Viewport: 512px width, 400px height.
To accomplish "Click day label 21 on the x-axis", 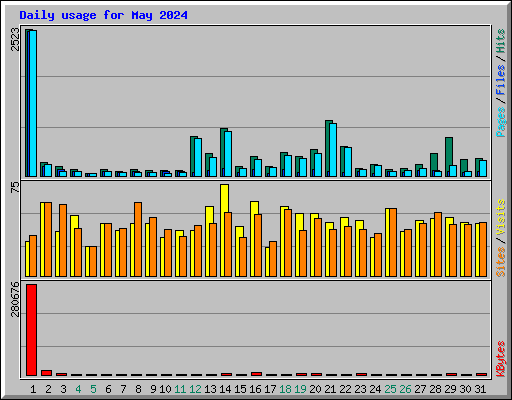I will [x=330, y=389].
